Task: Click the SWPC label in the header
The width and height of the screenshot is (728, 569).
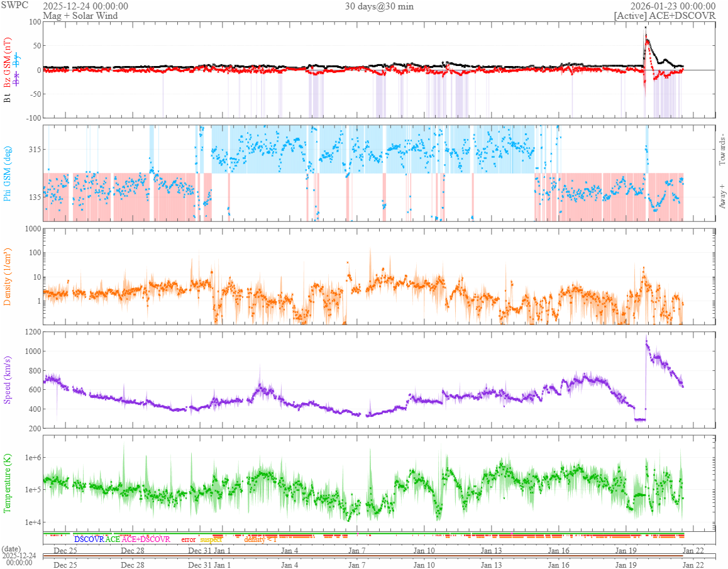Action: [14, 5]
